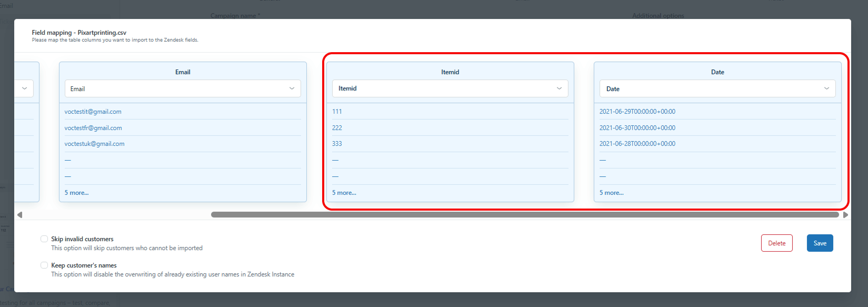Click the right scroll arrow of the table
The image size is (868, 307).
click(845, 214)
